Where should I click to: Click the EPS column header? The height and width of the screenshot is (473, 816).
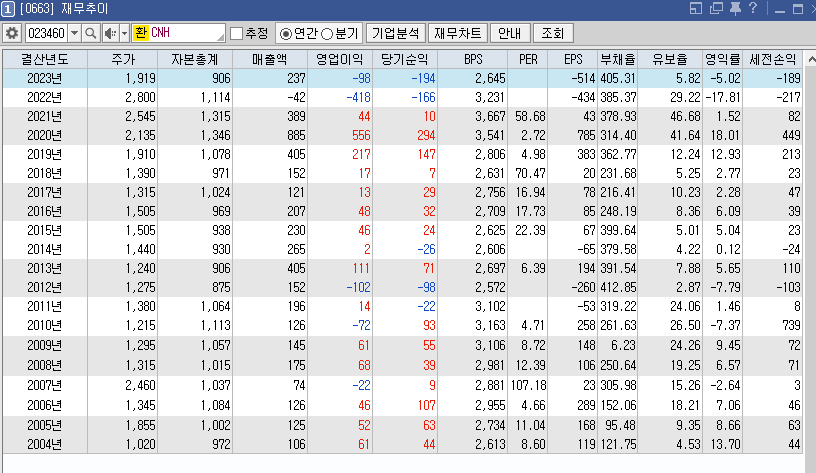point(572,60)
